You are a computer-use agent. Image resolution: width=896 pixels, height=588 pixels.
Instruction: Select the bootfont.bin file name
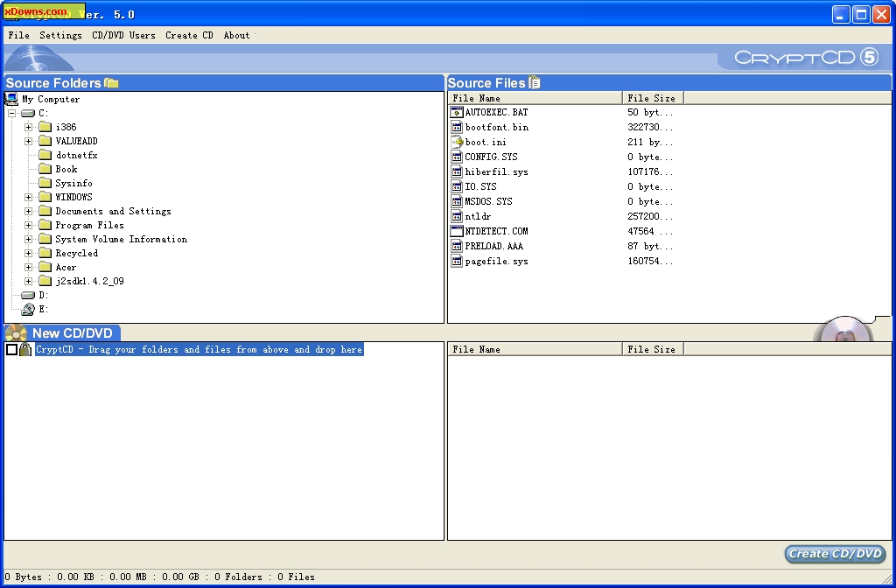497,128
